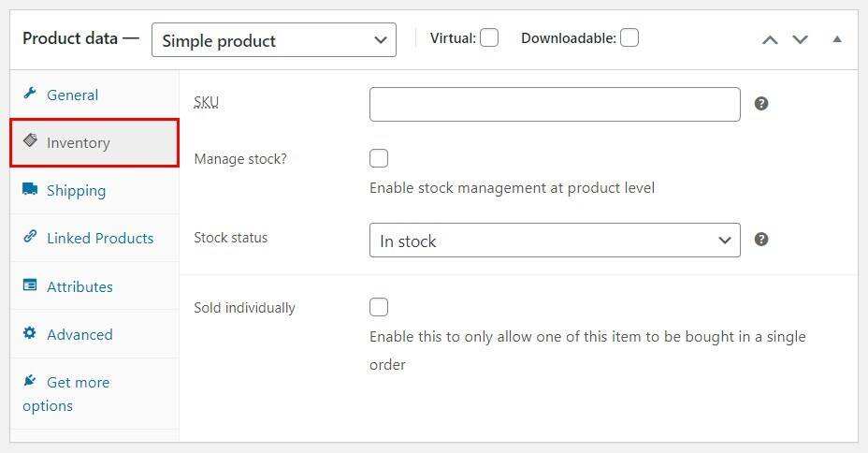Click the Inventory tag icon
868x453 pixels.
coord(31,141)
